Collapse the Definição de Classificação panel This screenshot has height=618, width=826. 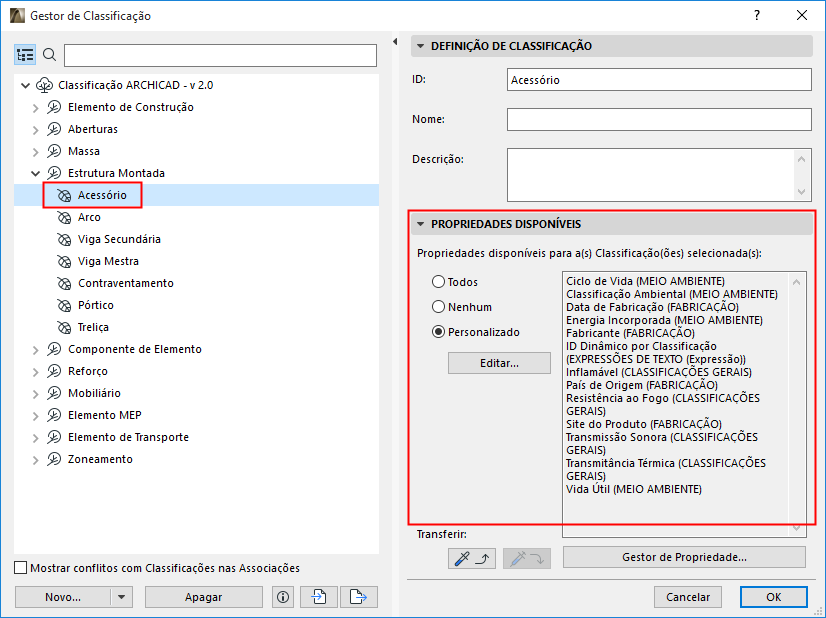pyautogui.click(x=420, y=46)
